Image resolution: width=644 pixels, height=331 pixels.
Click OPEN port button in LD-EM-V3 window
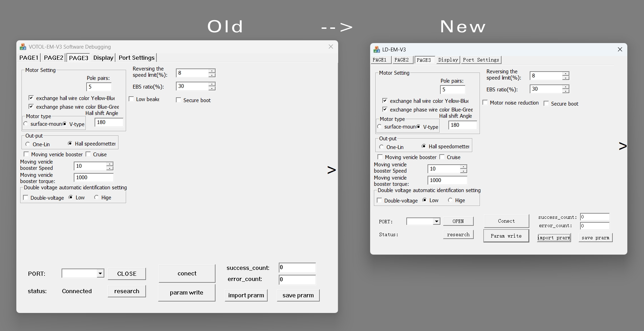[x=458, y=221]
